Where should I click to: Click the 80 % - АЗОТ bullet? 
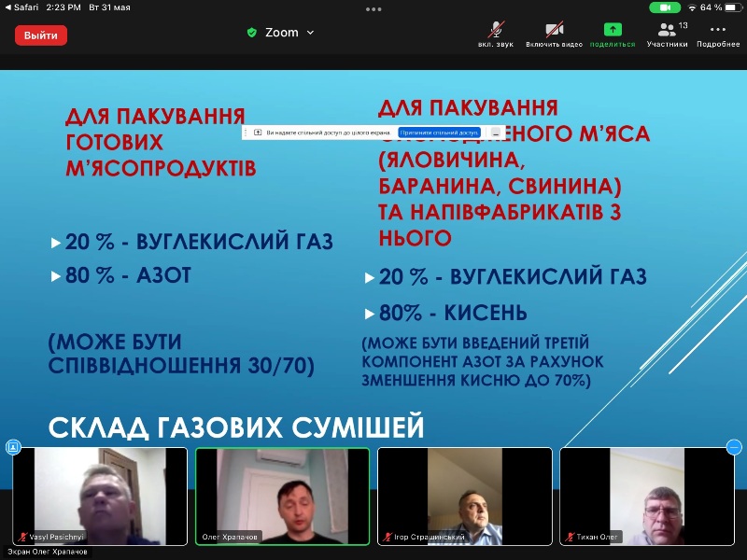tap(128, 275)
